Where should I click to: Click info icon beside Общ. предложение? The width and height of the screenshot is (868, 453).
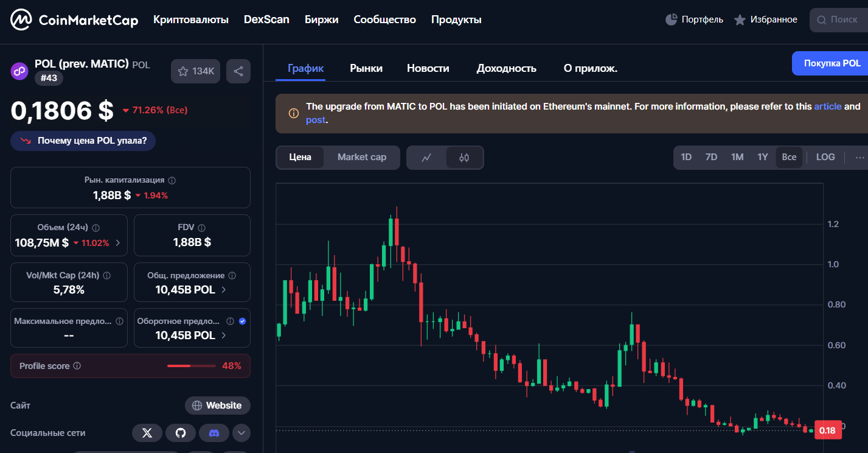(232, 275)
